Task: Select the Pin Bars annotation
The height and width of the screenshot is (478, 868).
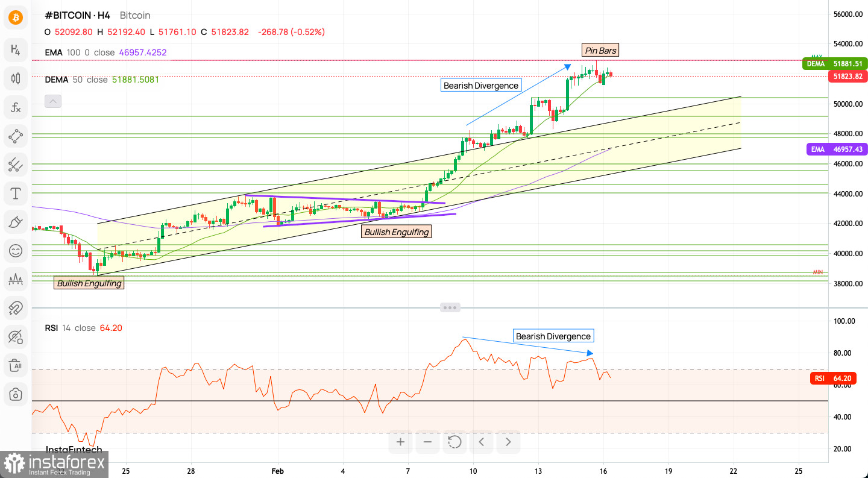Action: [x=600, y=51]
